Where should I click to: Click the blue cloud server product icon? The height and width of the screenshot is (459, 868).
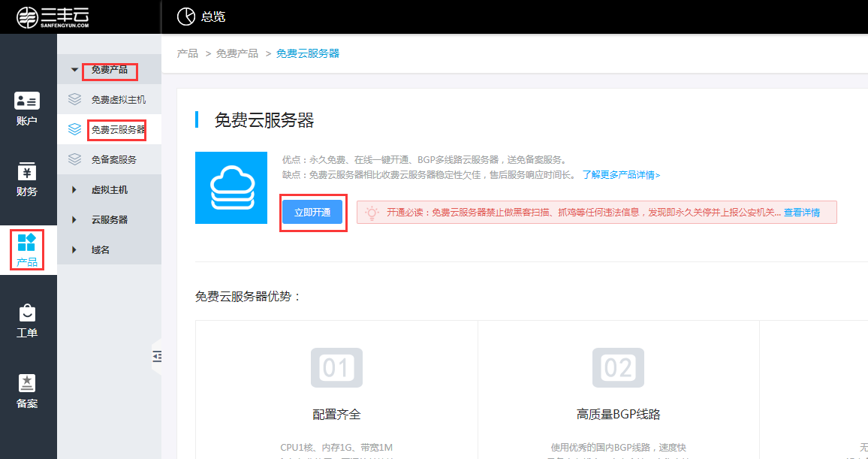231,187
